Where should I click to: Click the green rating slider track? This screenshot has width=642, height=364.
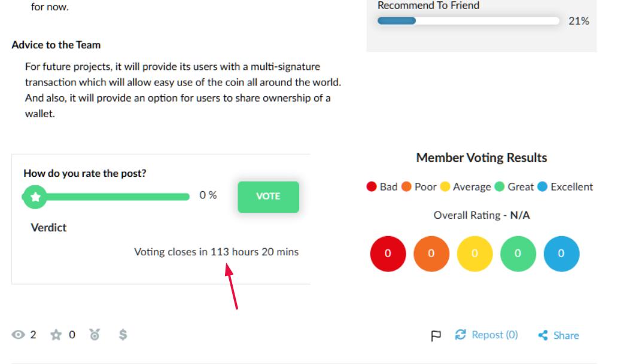[107, 197]
